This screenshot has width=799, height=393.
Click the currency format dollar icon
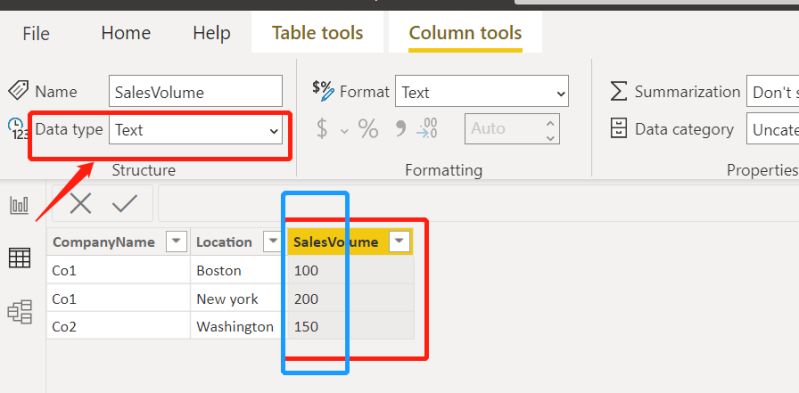pyautogui.click(x=322, y=129)
